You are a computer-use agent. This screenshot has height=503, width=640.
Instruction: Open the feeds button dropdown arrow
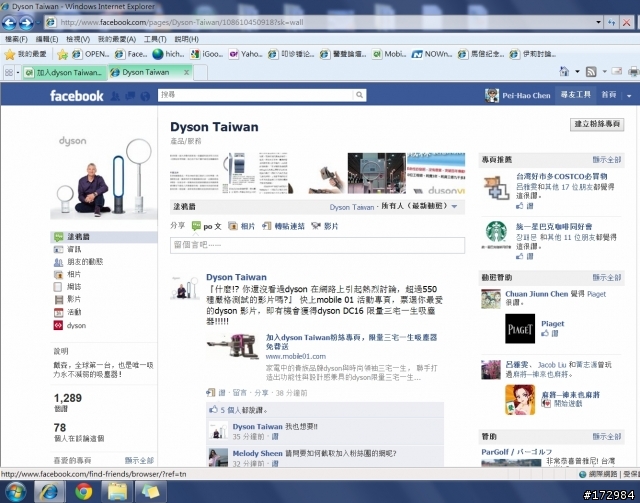(x=604, y=72)
